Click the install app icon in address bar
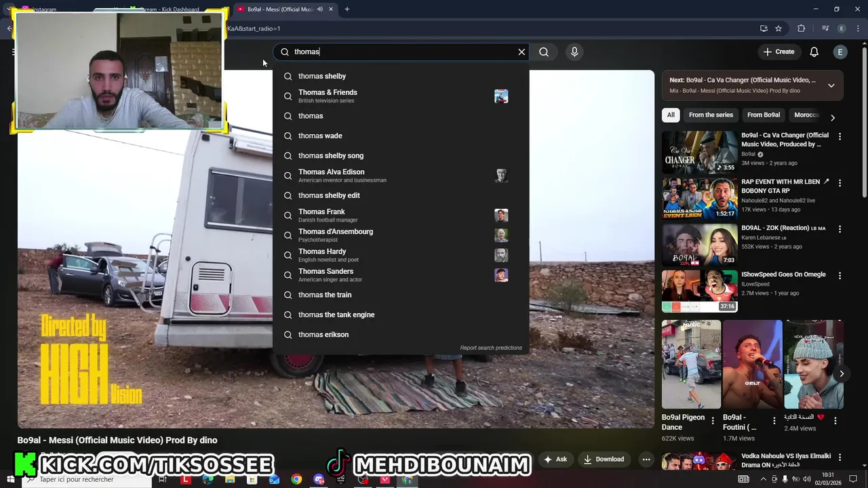The image size is (868, 488). coord(764,28)
